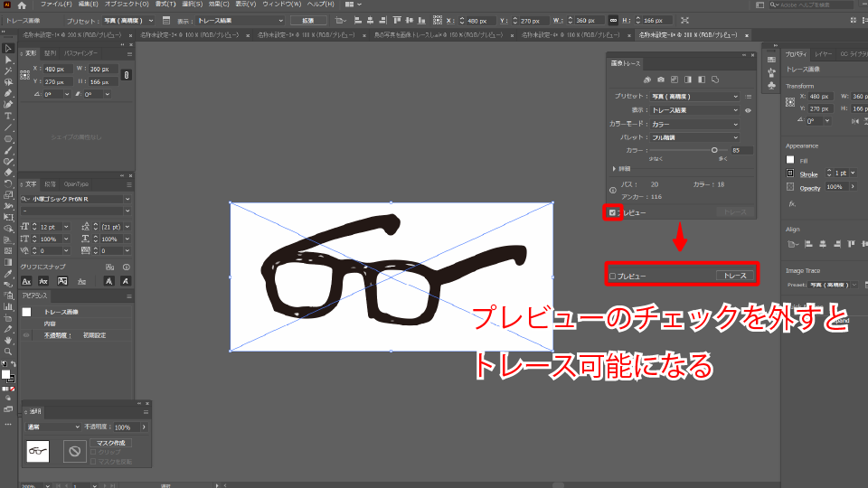Open the オブジェクト(O) menu

point(127,5)
